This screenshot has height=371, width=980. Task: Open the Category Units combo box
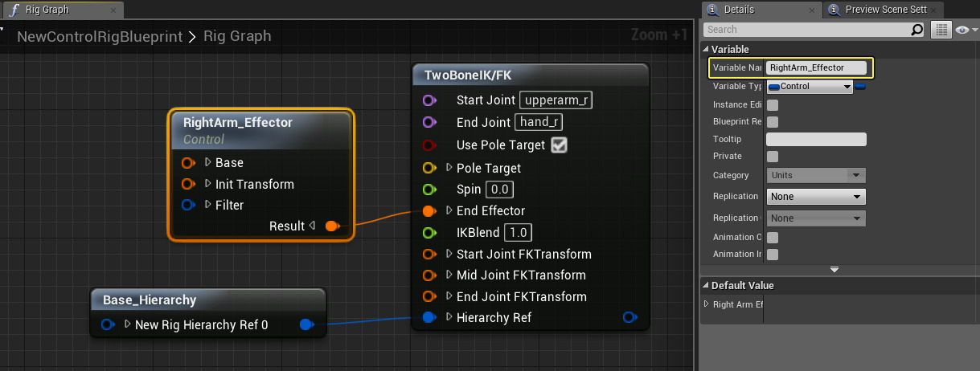(816, 175)
